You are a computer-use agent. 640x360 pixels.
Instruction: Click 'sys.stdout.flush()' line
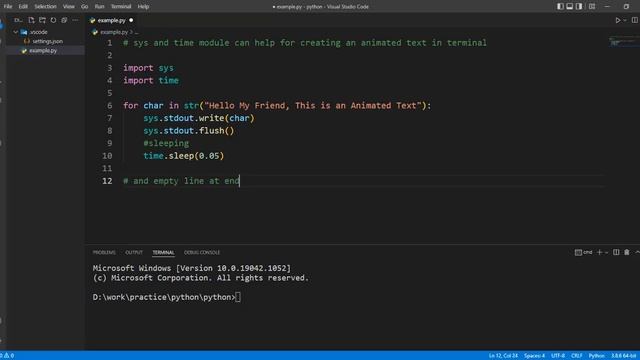coord(189,131)
